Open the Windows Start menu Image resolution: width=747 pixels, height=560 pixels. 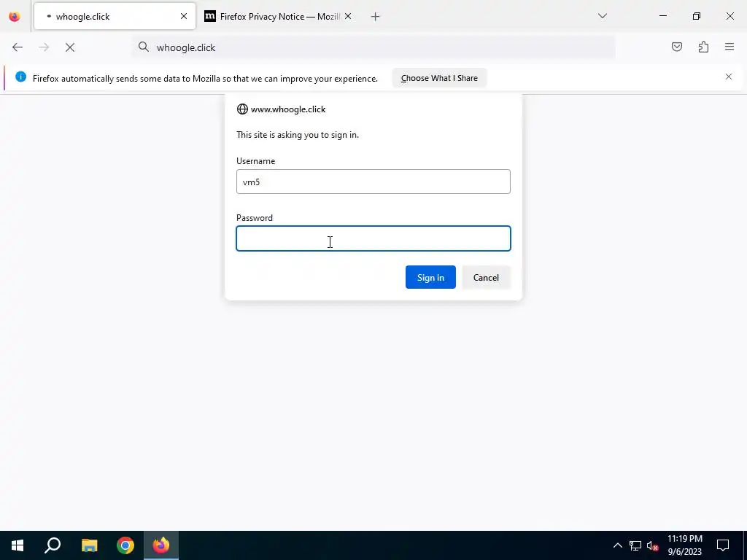[18, 545]
